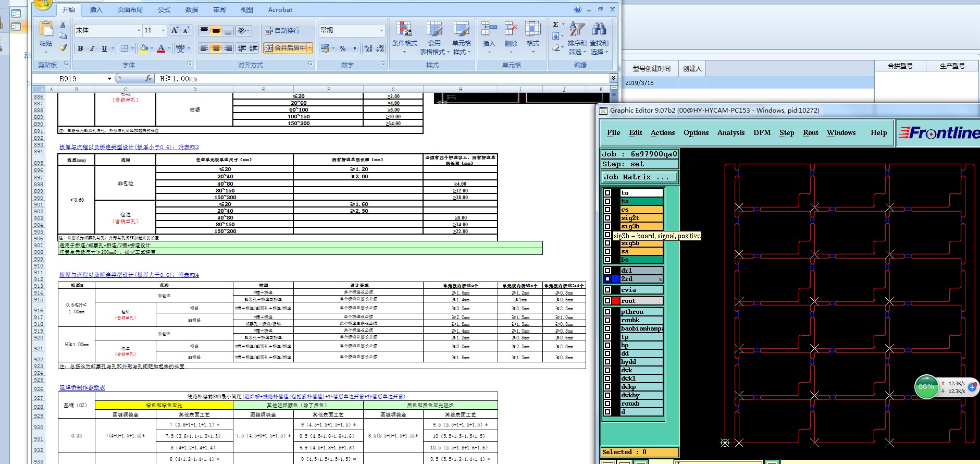980x464 pixels.
Task: Toggle Italic formatting
Action: pyautogui.click(x=92, y=48)
